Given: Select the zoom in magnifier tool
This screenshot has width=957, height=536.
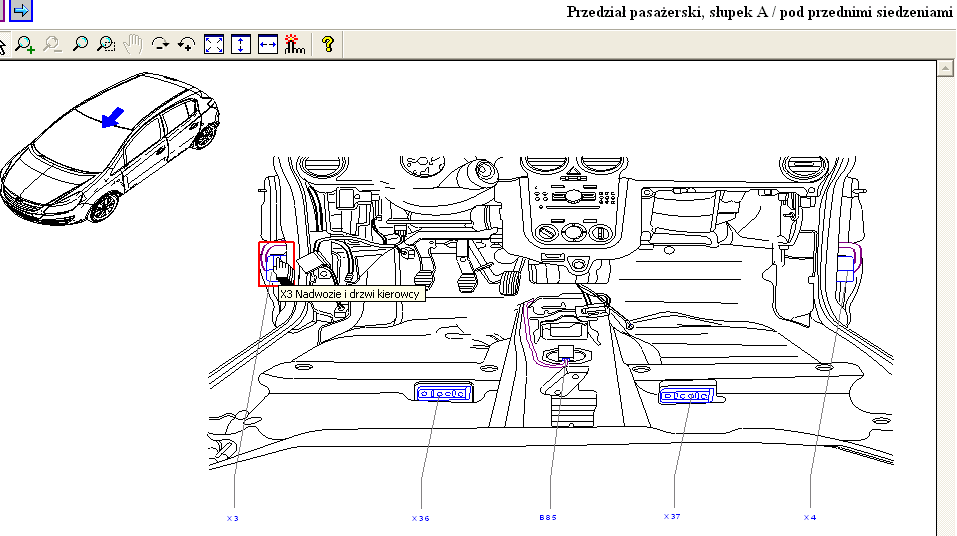Looking at the screenshot, I should point(25,44).
